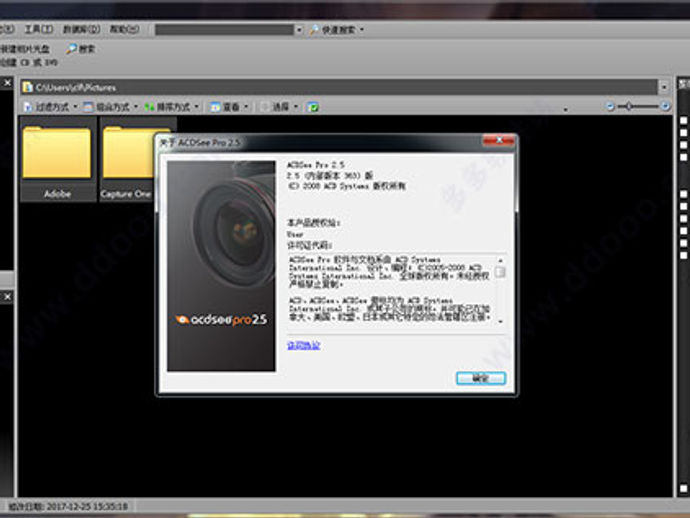690x518 pixels.
Task: Click the license text scrollbar up arrow
Action: [500, 260]
